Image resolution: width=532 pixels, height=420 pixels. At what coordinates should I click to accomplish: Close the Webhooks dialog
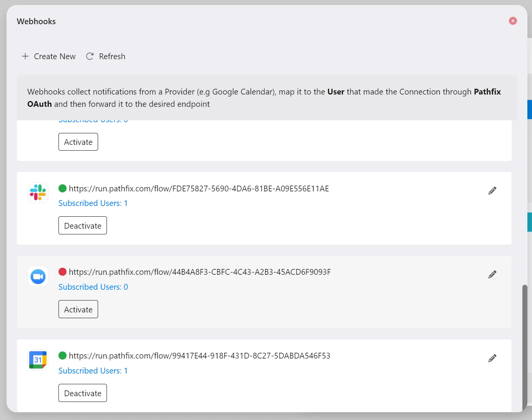click(x=513, y=21)
